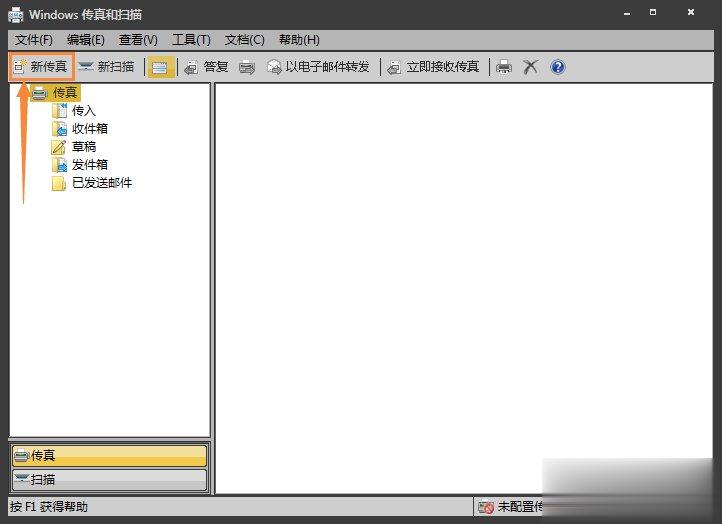The image size is (722, 524).
Task: Click the fax icon on 传真 bottom button
Action: [22, 456]
